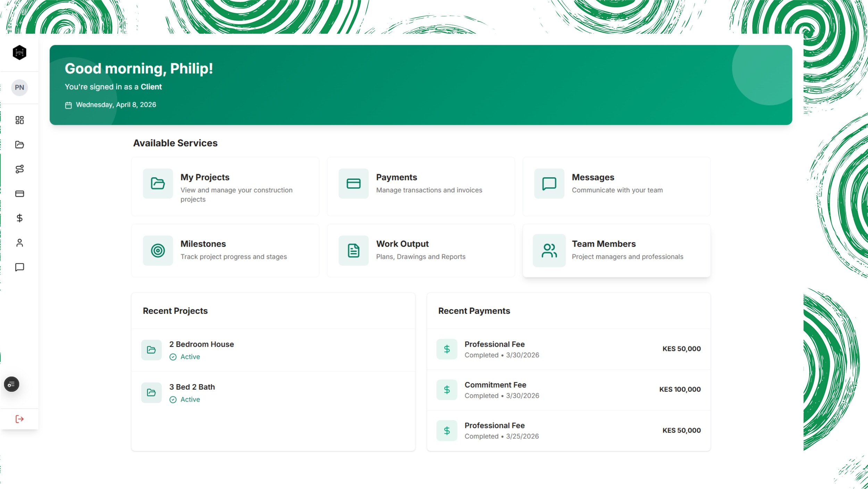This screenshot has height=489, width=868.
Task: Click the Messages speech bubble icon tile
Action: point(549,184)
